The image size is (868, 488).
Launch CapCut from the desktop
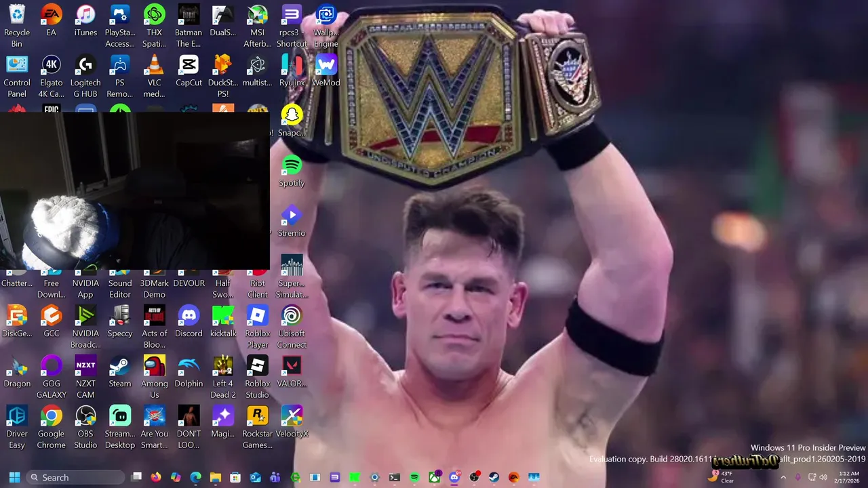pyautogui.click(x=189, y=70)
